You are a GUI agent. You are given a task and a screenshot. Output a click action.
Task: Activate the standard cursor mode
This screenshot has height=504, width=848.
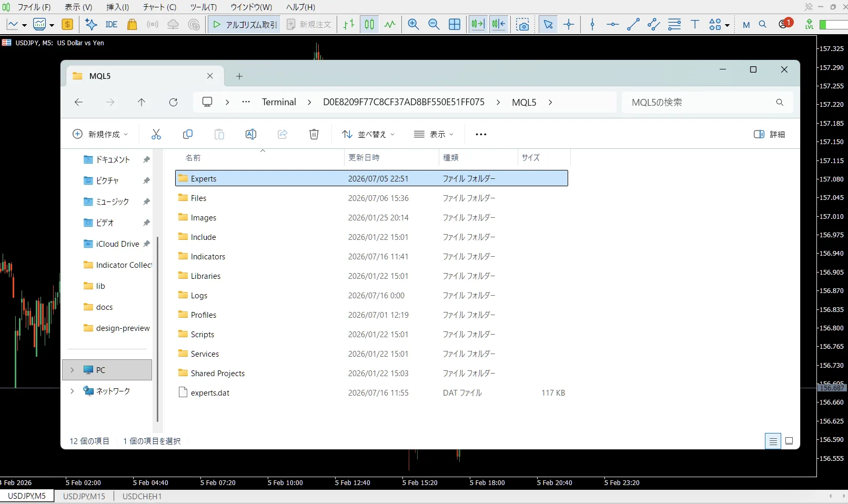[548, 24]
